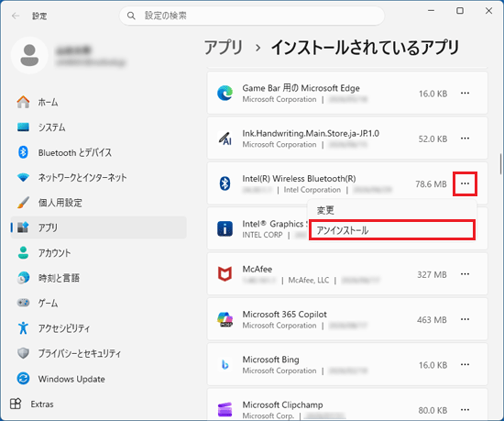The width and height of the screenshot is (504, 421).
Task: Click the game controller icon
Action: [23, 303]
